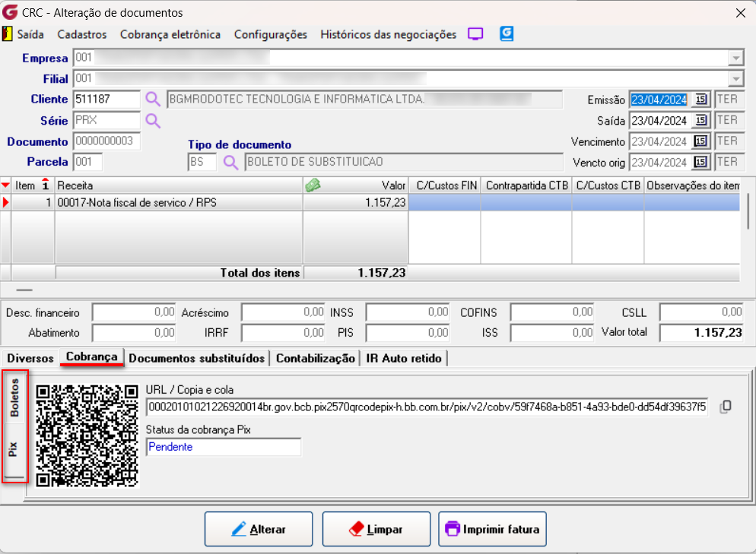Click the Contrapartida CTB column header
This screenshot has height=554, width=756.
[526, 185]
